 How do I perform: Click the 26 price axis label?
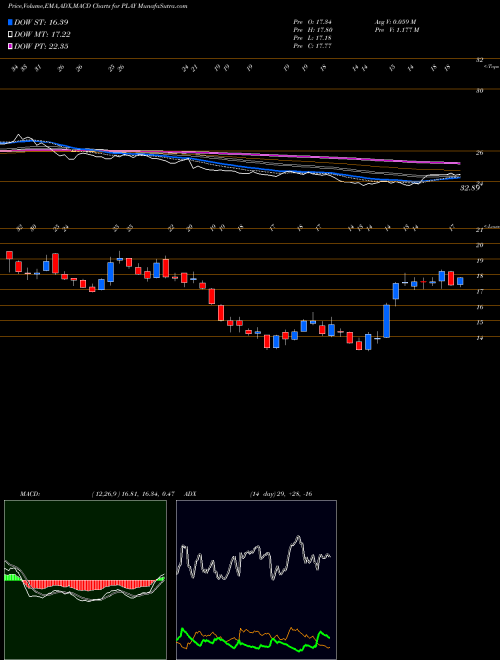(479, 153)
